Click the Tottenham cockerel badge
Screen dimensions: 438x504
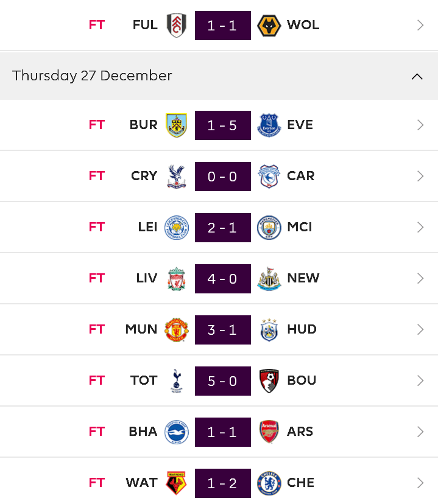point(177,381)
